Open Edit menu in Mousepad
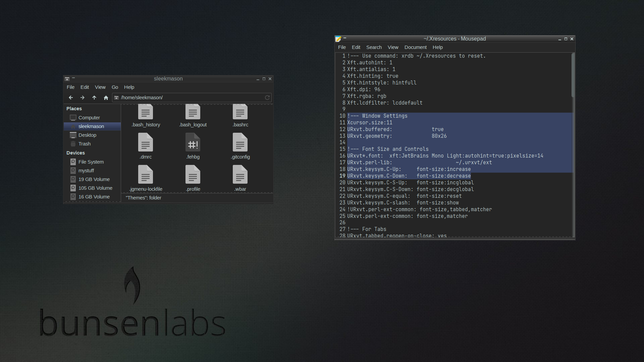The image size is (644, 362). 356,47
